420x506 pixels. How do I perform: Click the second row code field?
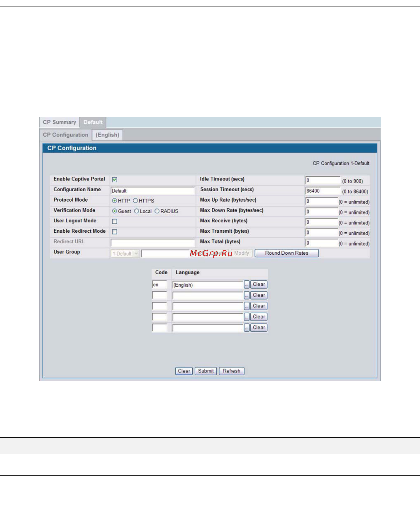[x=160, y=295]
